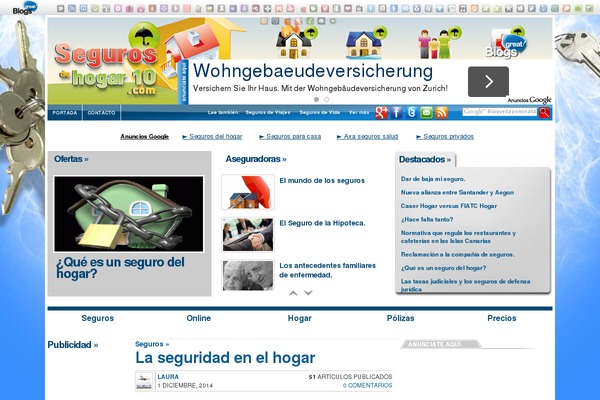Open the Facebook social icon

tap(396, 113)
